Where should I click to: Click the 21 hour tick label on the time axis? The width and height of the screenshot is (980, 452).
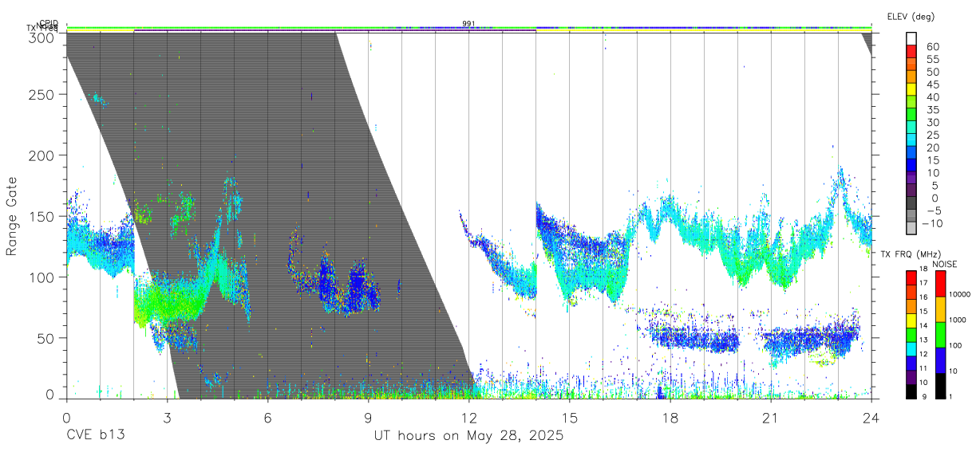click(x=771, y=418)
